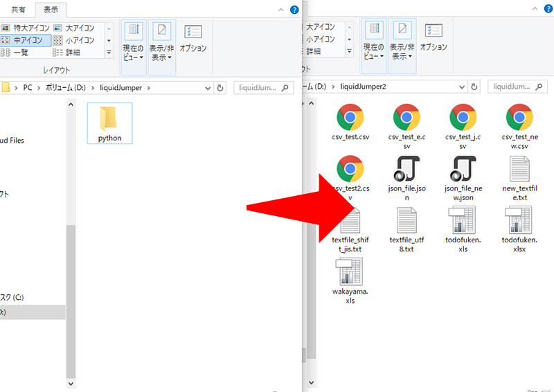Image resolution: width=554 pixels, height=392 pixels.
Task: Select csv_test_new.csv file icon
Action: pos(519,117)
